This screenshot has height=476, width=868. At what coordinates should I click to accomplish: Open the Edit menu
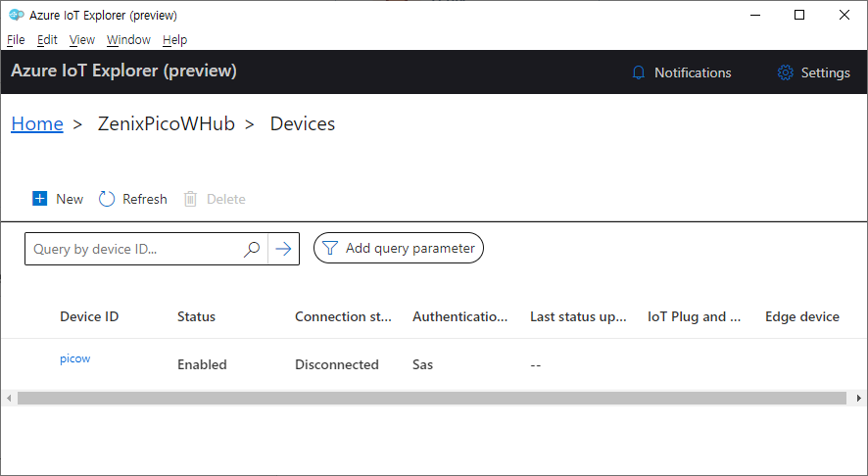[x=47, y=40]
